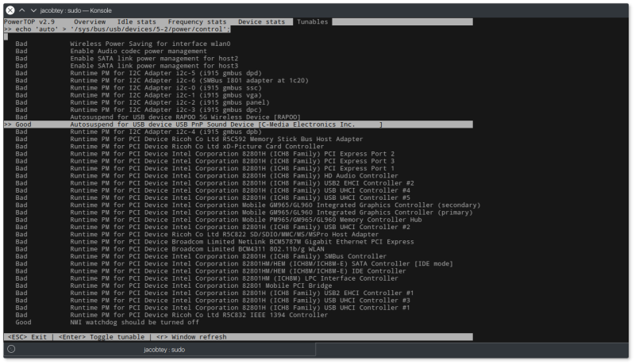Switch to the Overview tab

coord(90,21)
